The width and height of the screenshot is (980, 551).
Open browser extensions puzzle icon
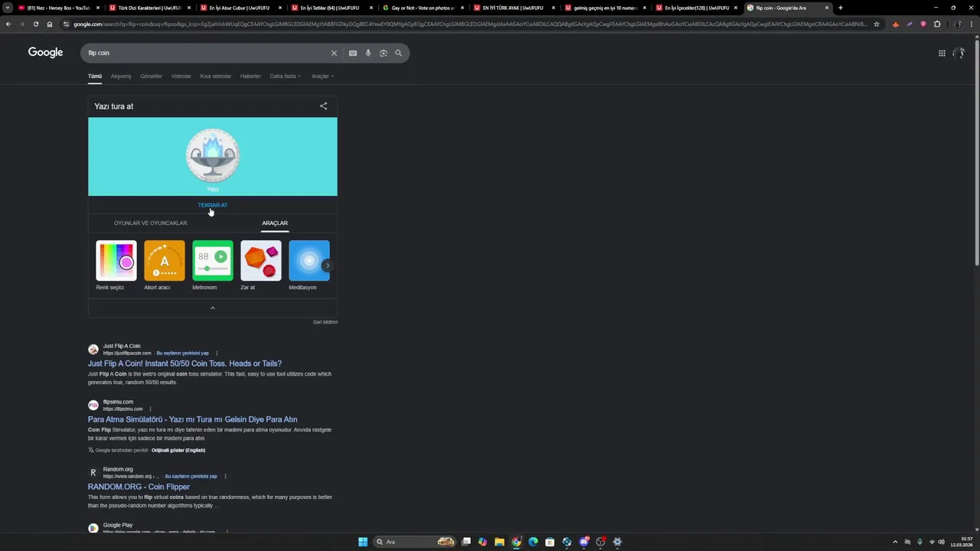tap(937, 24)
